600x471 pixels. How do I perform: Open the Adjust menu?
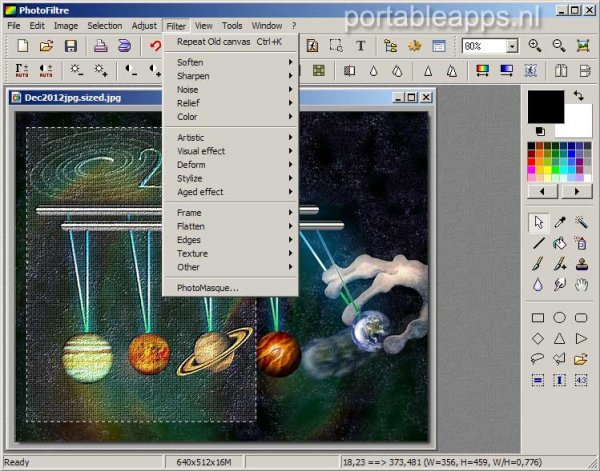pyautogui.click(x=144, y=25)
